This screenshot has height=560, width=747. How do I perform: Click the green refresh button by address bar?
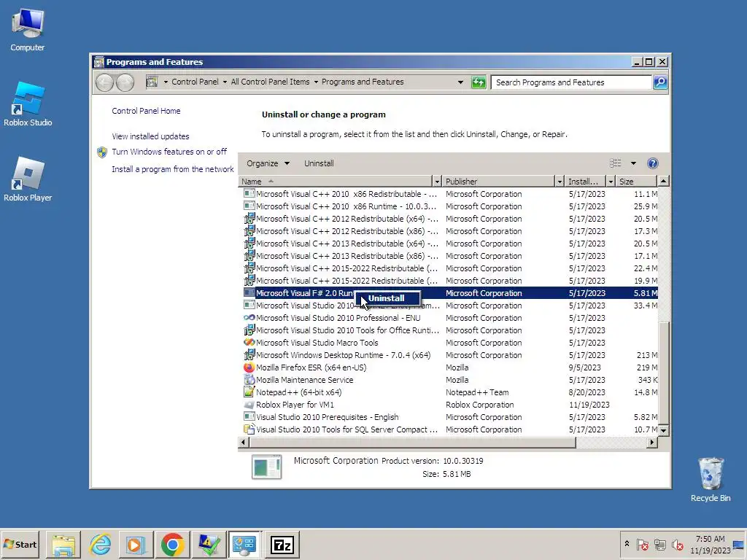click(479, 82)
